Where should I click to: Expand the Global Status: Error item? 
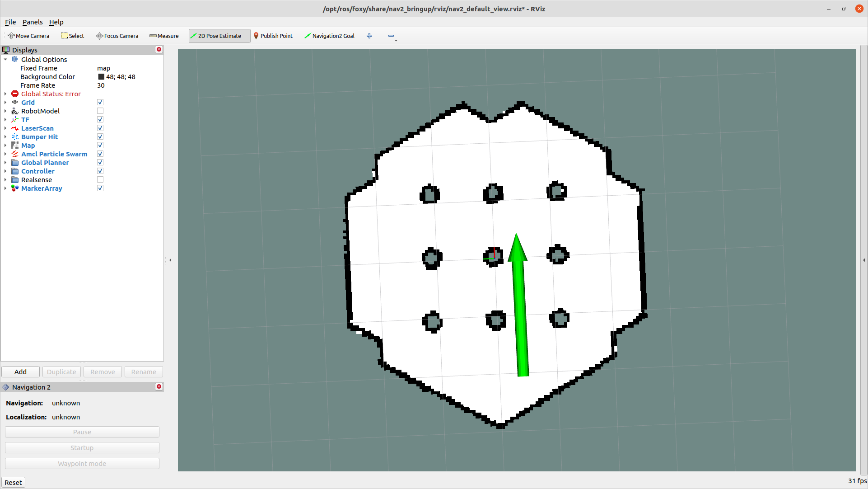[5, 94]
